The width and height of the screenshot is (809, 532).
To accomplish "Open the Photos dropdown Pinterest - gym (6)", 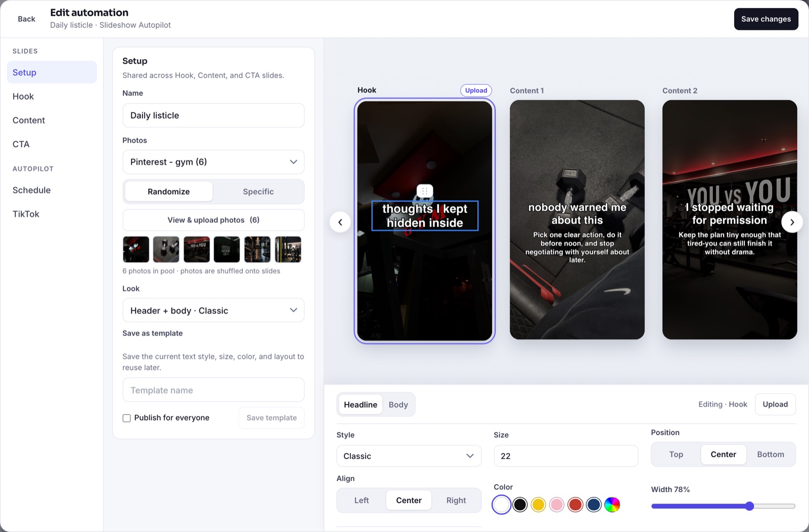I will (x=213, y=162).
